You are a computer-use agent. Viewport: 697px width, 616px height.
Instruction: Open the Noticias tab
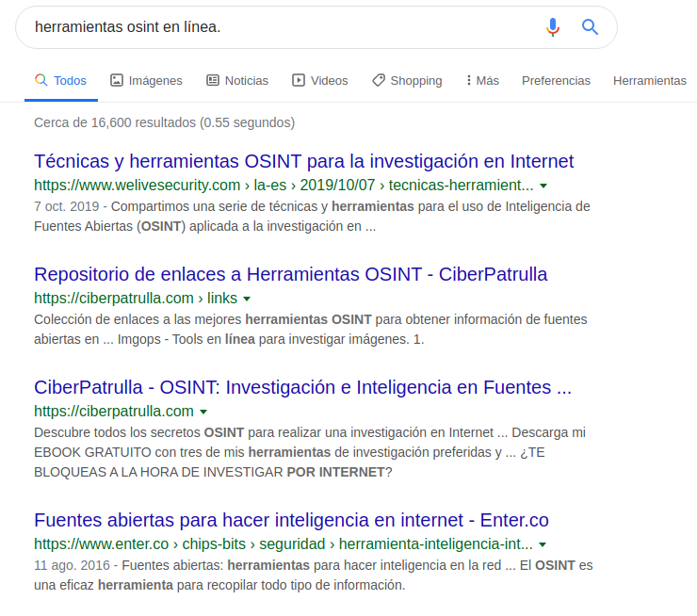pos(237,81)
